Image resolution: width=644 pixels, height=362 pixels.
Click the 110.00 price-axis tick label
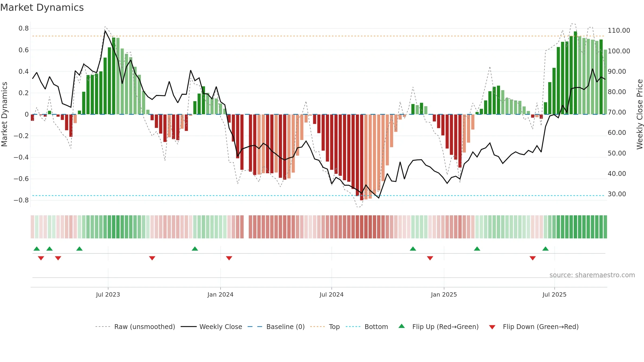(619, 31)
